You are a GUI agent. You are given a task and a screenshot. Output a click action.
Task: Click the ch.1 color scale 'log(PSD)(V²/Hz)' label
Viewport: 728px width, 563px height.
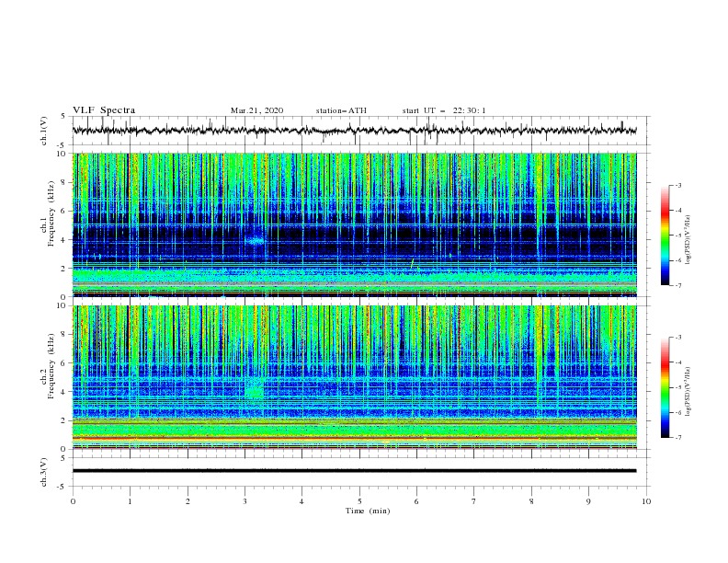tap(688, 240)
